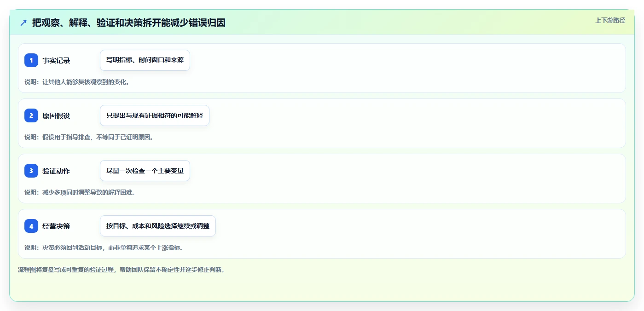
Task: Click step number 2 badge
Action: point(31,115)
